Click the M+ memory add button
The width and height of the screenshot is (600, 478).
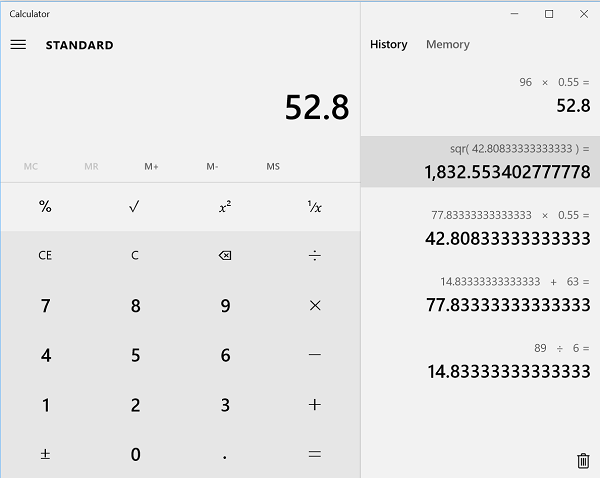[x=152, y=166]
